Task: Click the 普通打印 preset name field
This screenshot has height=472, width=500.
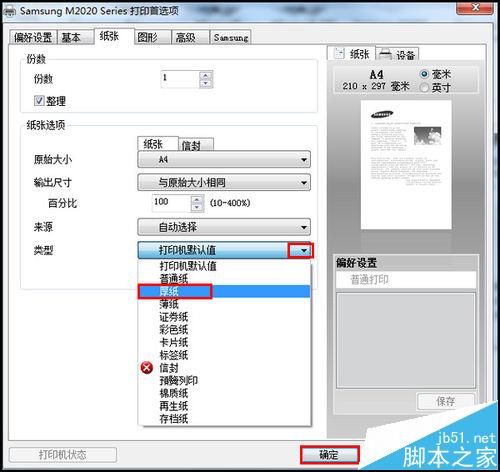Action: (406, 280)
